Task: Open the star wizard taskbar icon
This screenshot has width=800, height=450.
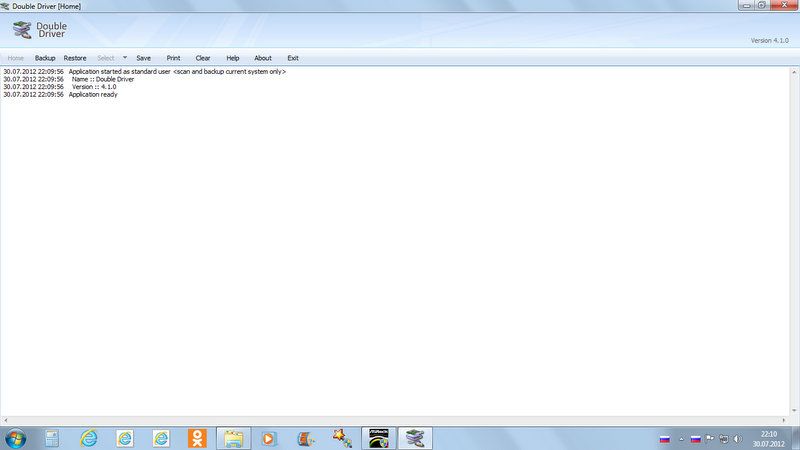Action: pyautogui.click(x=342, y=438)
